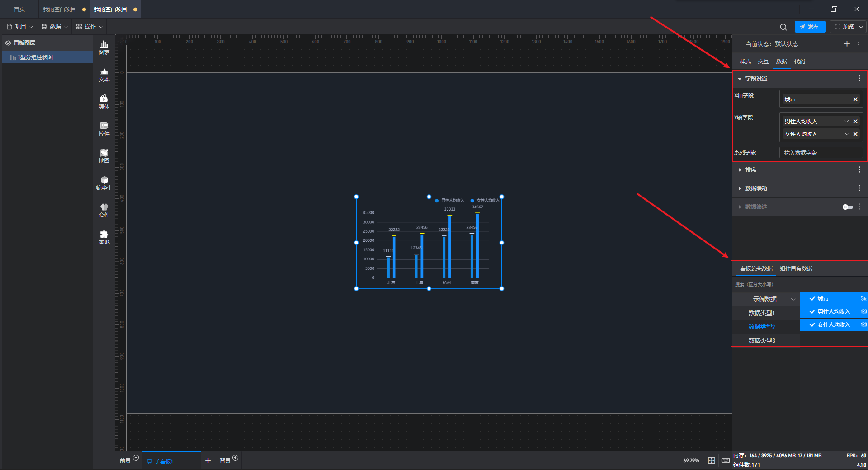Toggle the 数据筛选 switch
This screenshot has width=868, height=470.
click(x=848, y=207)
